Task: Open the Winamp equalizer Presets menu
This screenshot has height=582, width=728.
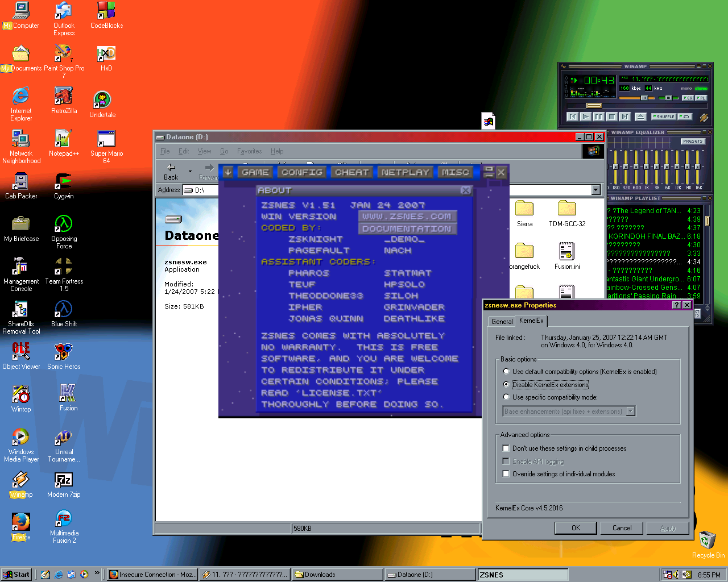Action: [x=693, y=141]
